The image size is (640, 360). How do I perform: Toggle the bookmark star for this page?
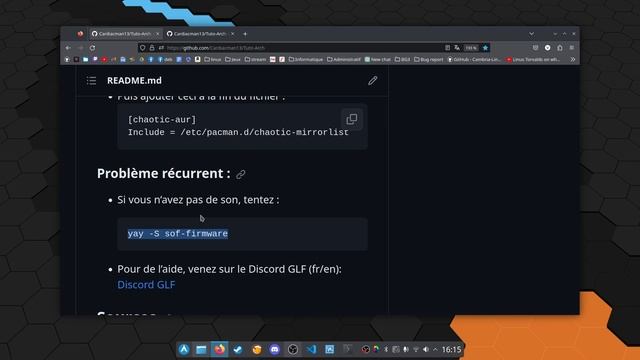pyautogui.click(x=485, y=48)
